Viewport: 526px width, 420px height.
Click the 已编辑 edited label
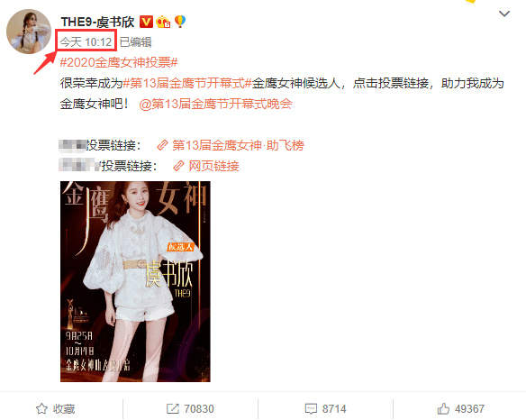point(135,42)
